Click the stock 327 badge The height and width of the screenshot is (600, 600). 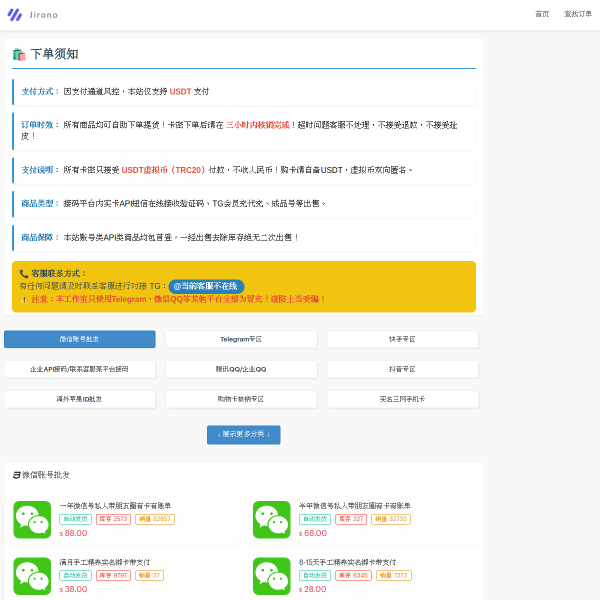click(351, 519)
